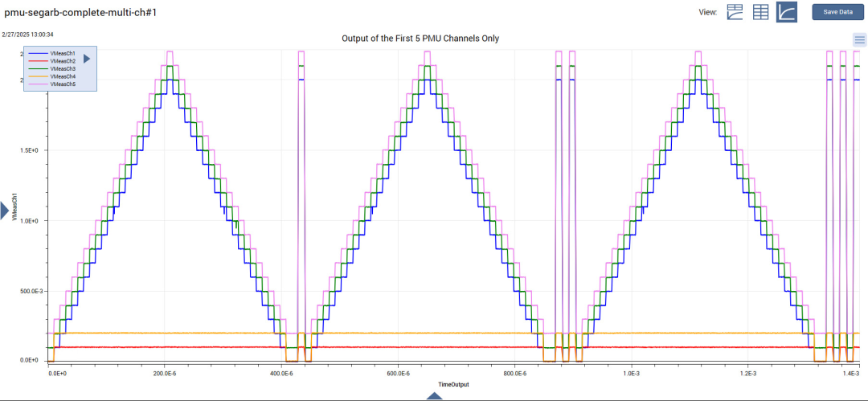Click the graph title 'Output of the First 5 PMU Channels Only'
868x401 pixels.
[x=420, y=39]
